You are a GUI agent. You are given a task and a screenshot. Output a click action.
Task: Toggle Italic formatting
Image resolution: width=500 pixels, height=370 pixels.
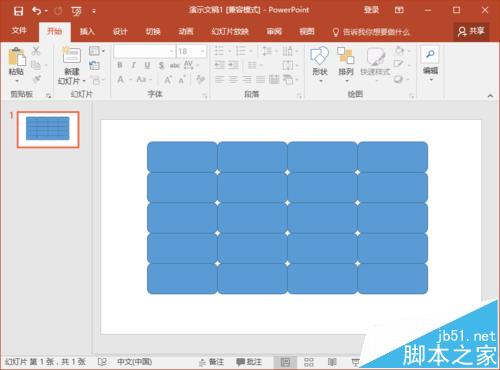coord(133,65)
